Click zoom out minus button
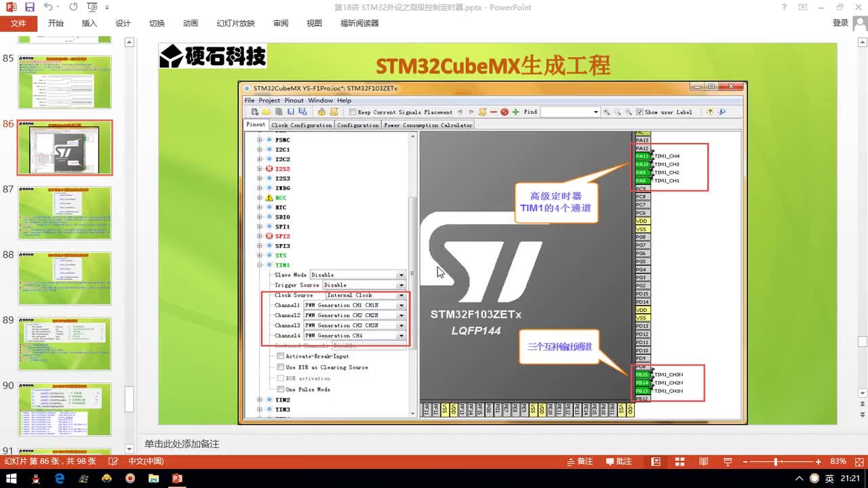The height and width of the screenshot is (488, 868). pos(746,462)
